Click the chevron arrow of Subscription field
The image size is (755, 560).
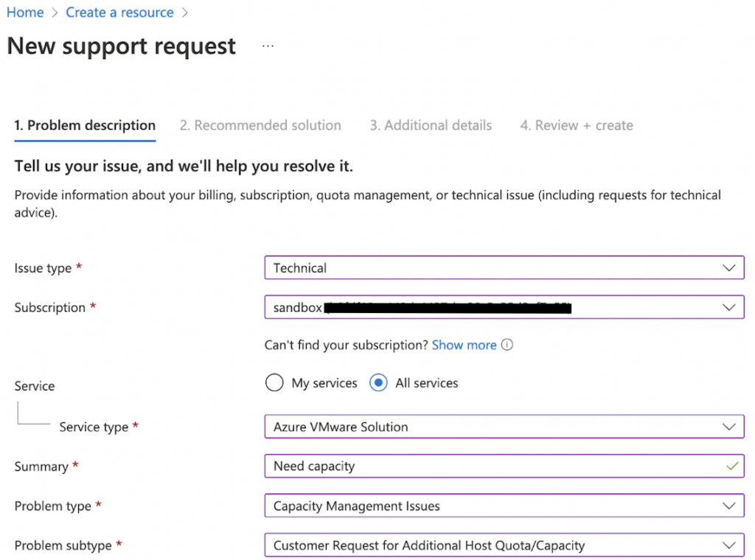point(728,307)
